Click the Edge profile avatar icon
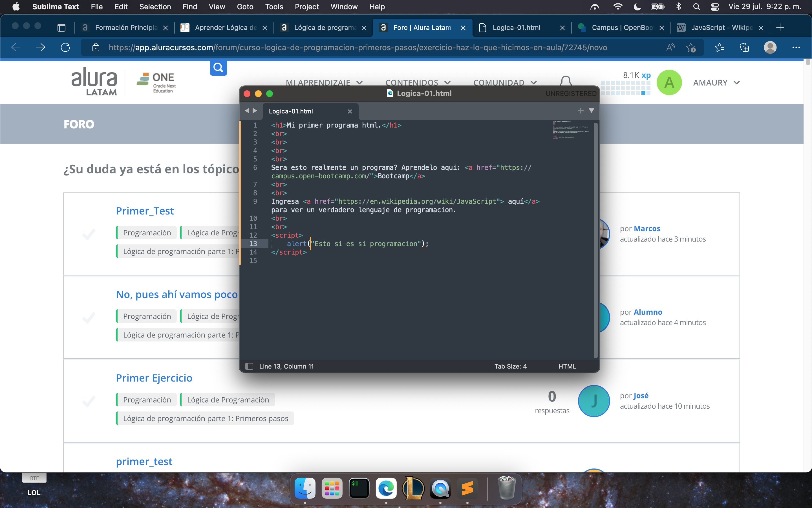Image resolution: width=812 pixels, height=508 pixels. click(x=770, y=47)
